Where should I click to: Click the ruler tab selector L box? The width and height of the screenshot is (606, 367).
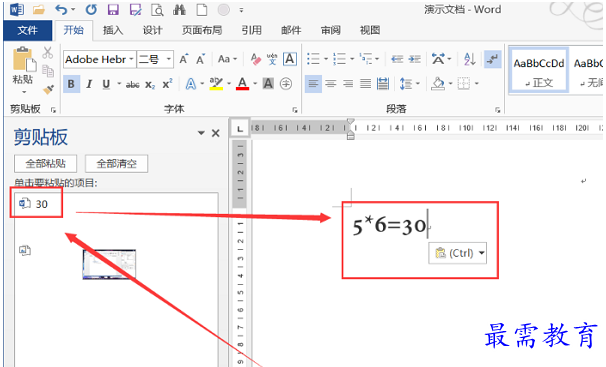pos(240,128)
